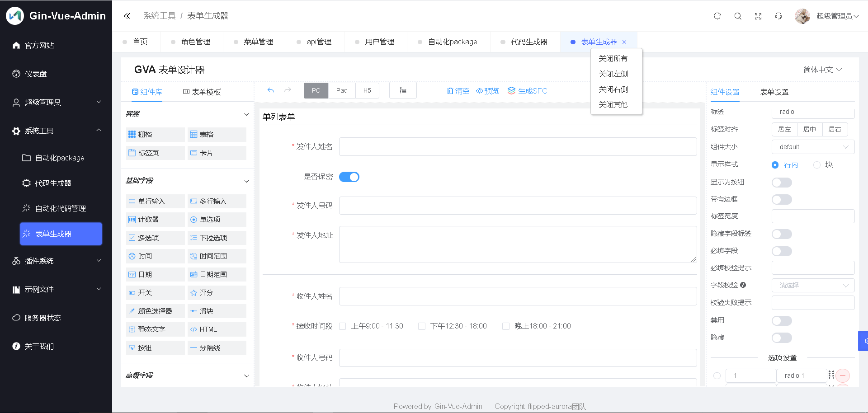Add the 下拉选项 select component
868x413 pixels.
(x=217, y=238)
